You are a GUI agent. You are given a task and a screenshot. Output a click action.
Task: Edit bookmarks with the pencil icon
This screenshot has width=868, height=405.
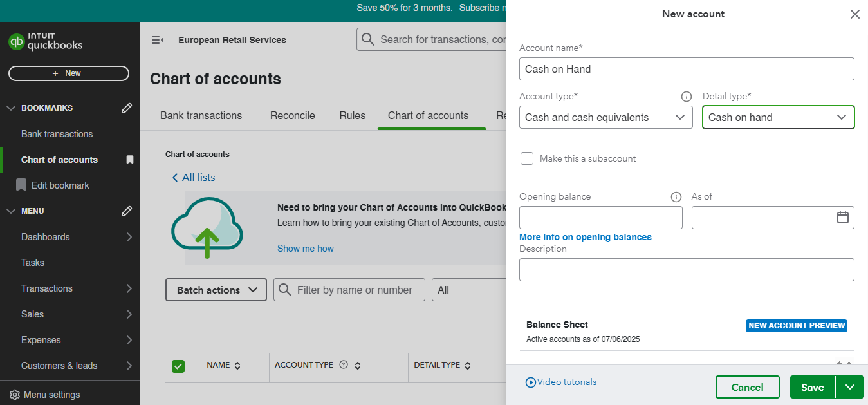pyautogui.click(x=127, y=108)
